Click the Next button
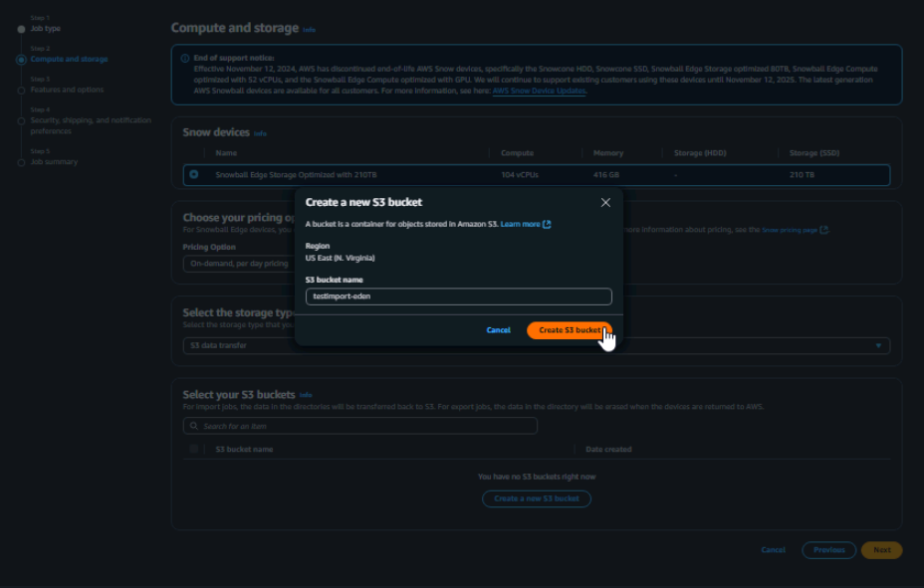The height and width of the screenshot is (588, 924). point(881,550)
